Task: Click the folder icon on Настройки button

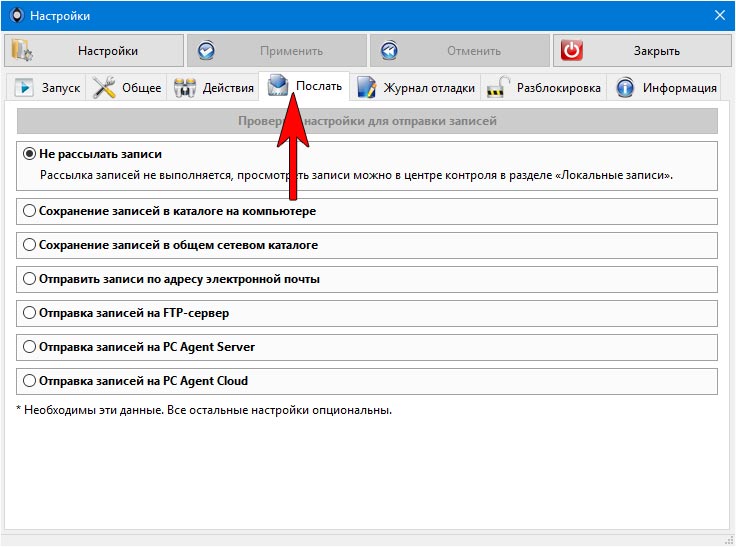Action: [x=21, y=51]
